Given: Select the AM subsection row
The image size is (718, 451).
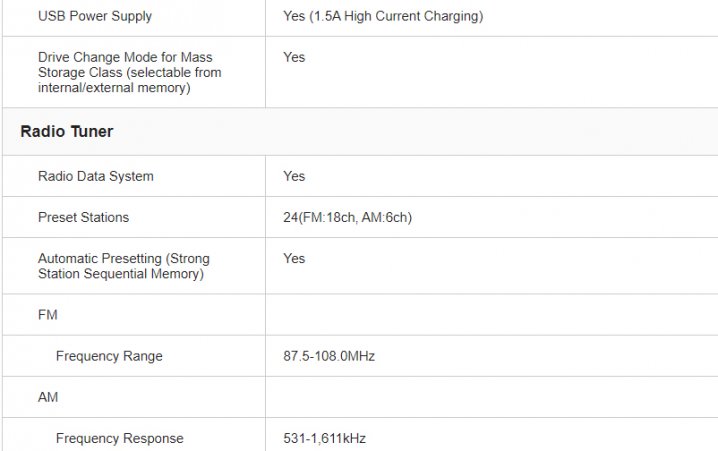Looking at the screenshot, I should pos(360,397).
